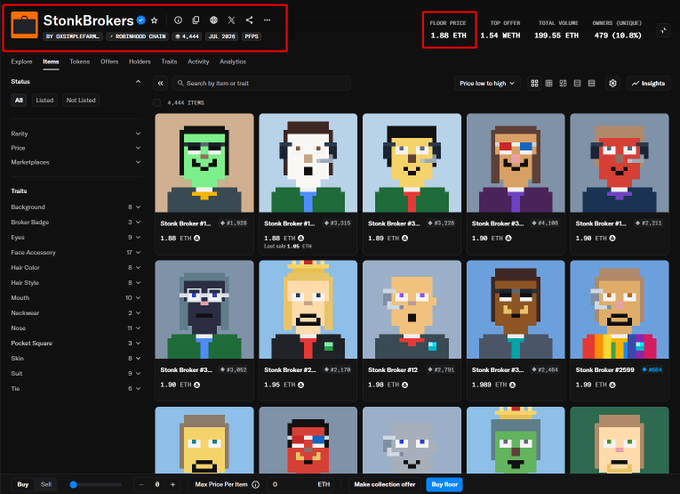Switch to mosaic layout view icon

click(563, 83)
